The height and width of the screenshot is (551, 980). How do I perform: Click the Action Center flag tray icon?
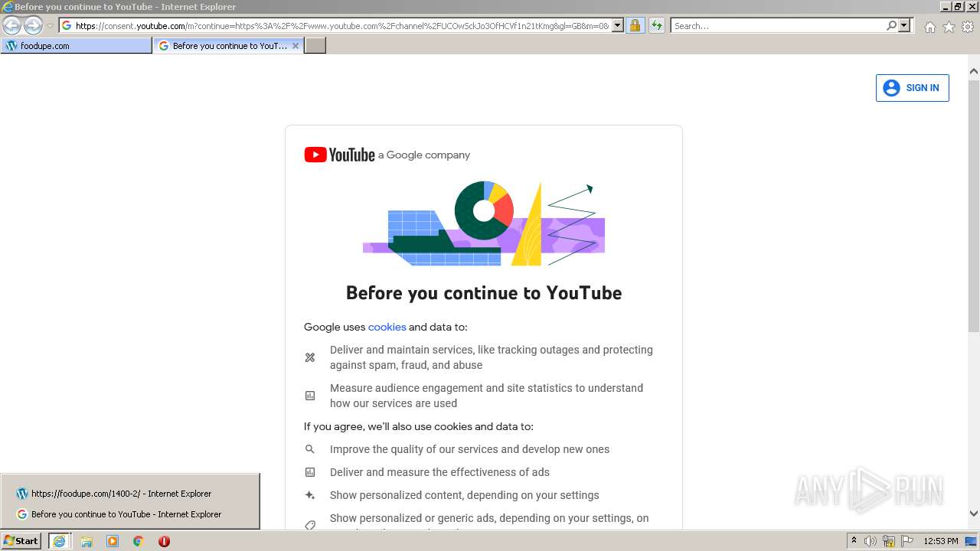(908, 541)
